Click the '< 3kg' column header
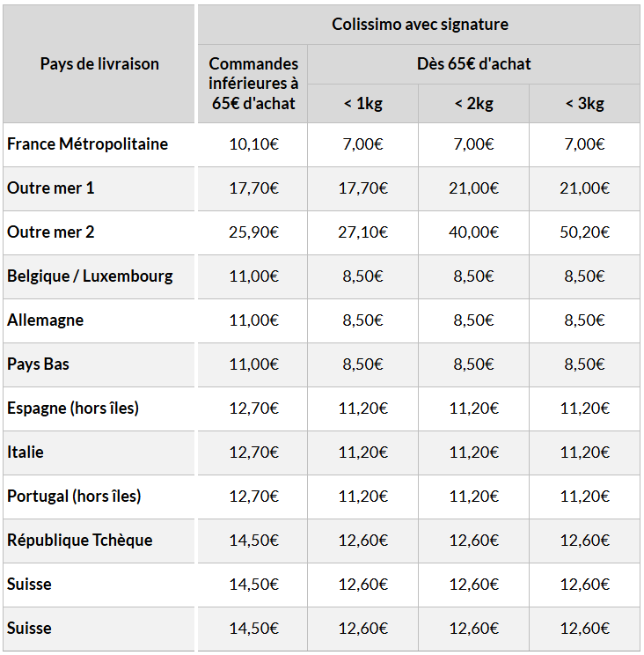This screenshot has height=655, width=644. coord(584,103)
